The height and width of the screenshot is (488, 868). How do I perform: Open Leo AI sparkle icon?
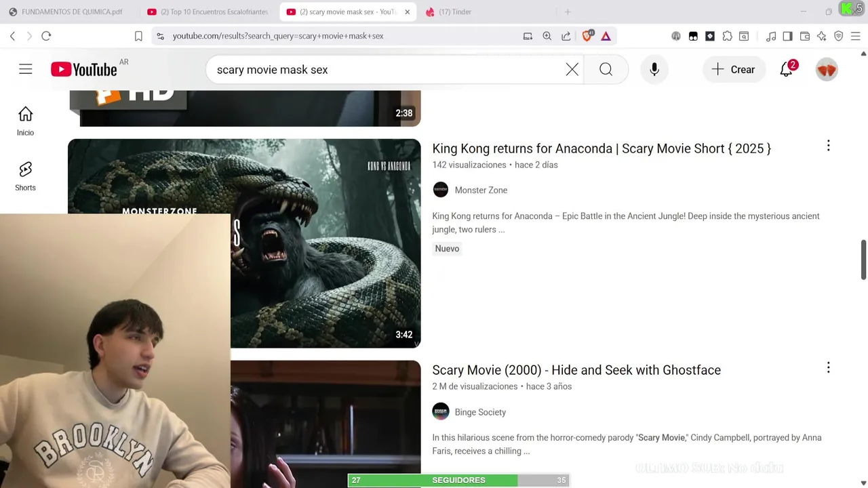tap(822, 36)
